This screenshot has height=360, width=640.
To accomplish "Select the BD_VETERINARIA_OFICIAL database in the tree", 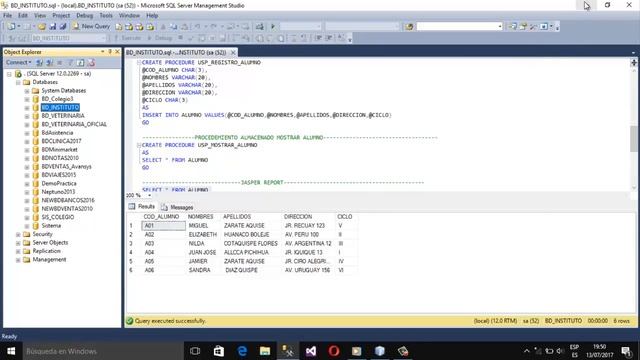I will click(74, 124).
